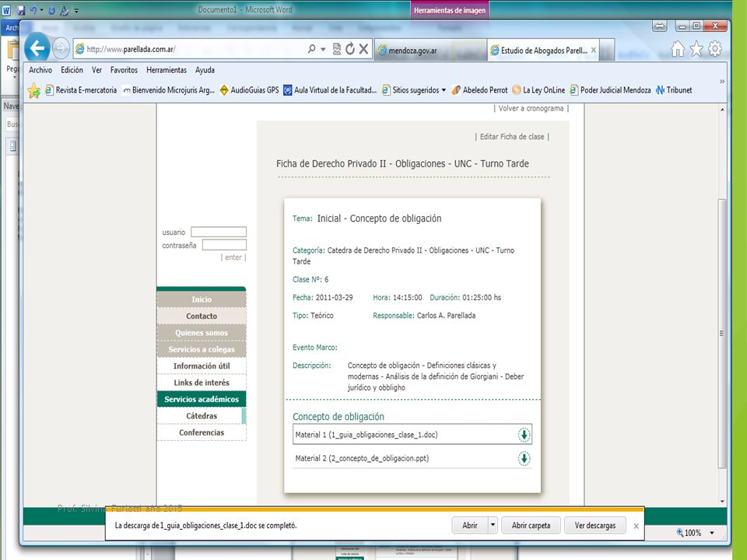This screenshot has height=560, width=747.
Task: Open Links de interés in sidebar
Action: tap(202, 383)
